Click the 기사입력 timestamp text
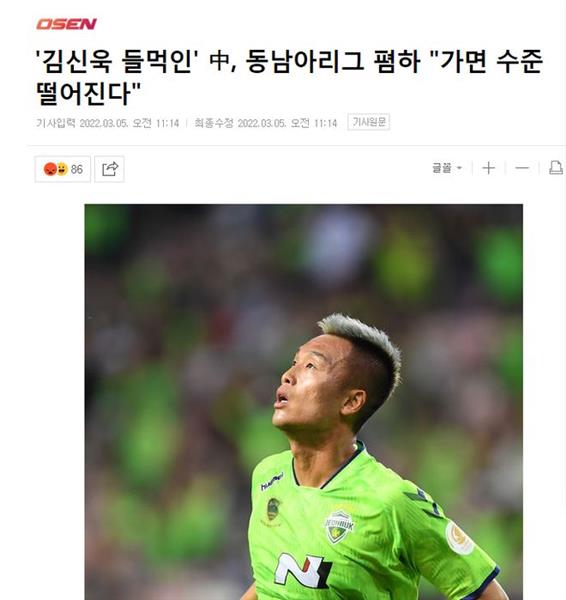566x600 pixels. point(108,123)
